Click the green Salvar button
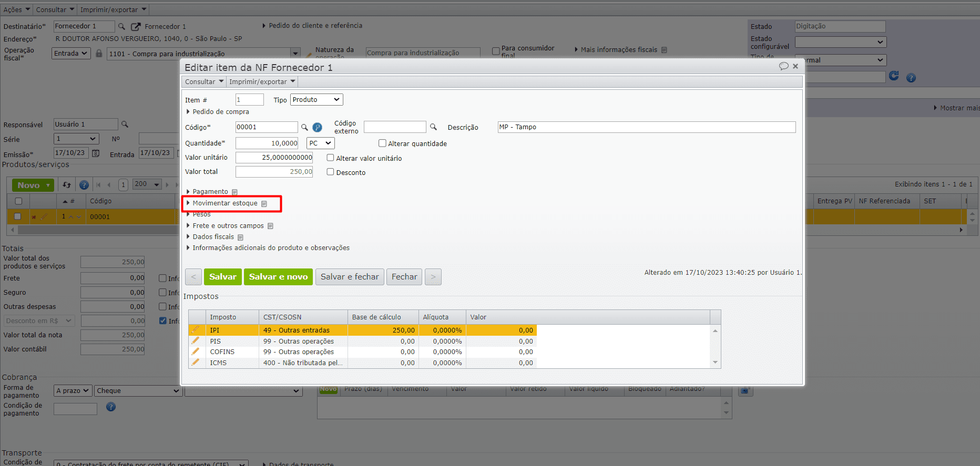The width and height of the screenshot is (980, 466). coord(223,277)
